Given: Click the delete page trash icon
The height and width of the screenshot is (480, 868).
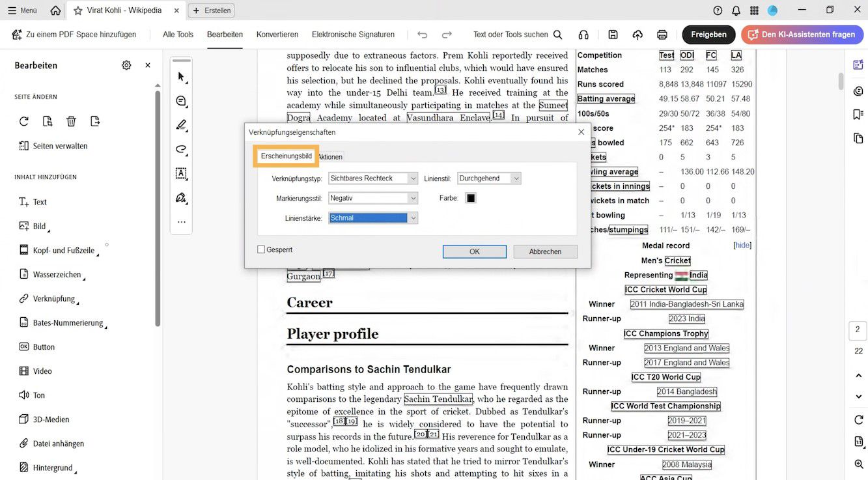Looking at the screenshot, I should tap(72, 121).
